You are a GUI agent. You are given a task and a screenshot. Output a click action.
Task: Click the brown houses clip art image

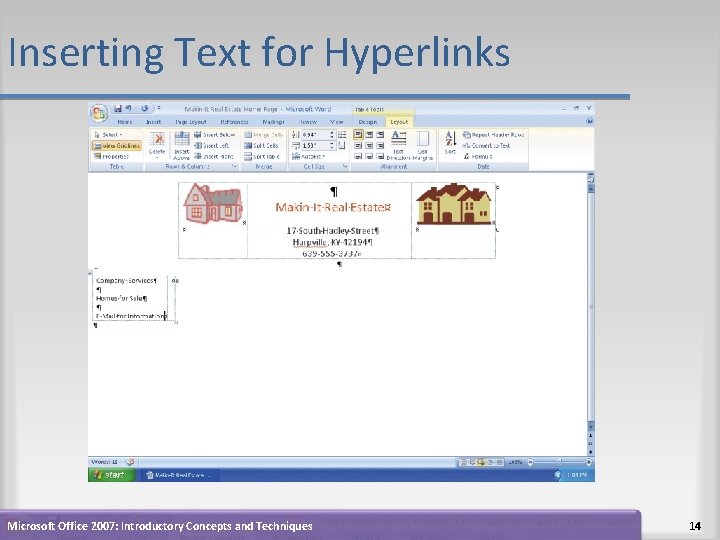point(454,204)
